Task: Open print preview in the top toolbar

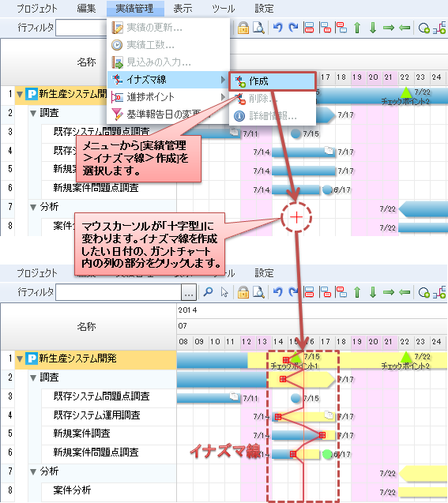Action: tap(258, 28)
